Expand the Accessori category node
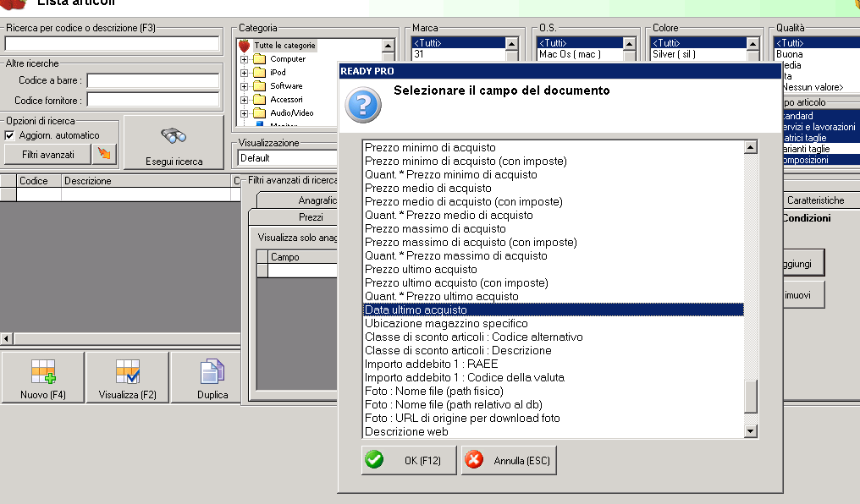The width and height of the screenshot is (860, 504). click(244, 101)
